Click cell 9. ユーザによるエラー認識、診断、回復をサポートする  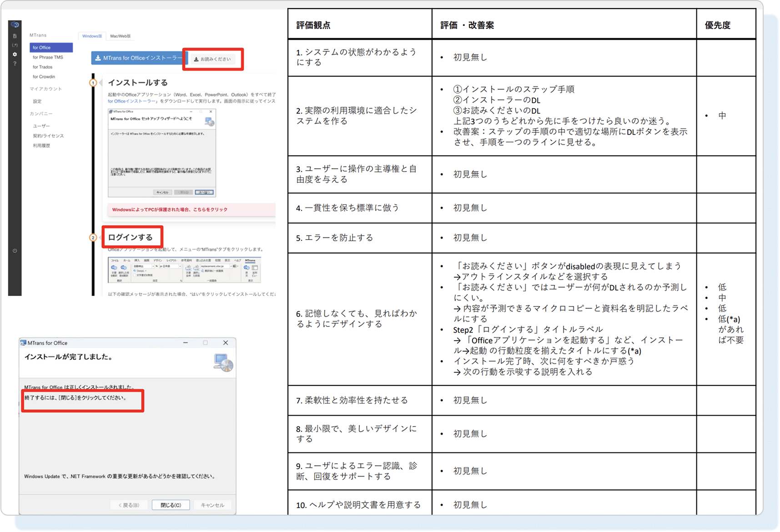pyautogui.click(x=360, y=471)
